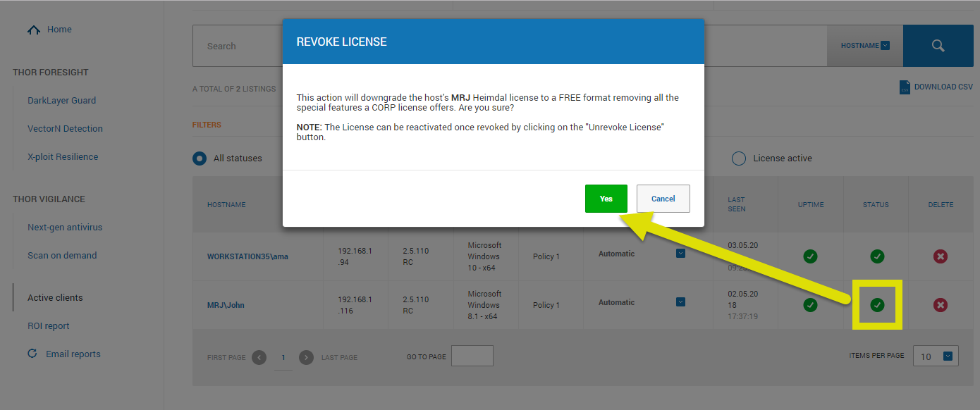Open X-ploit Resilience in the sidebar

point(63,156)
